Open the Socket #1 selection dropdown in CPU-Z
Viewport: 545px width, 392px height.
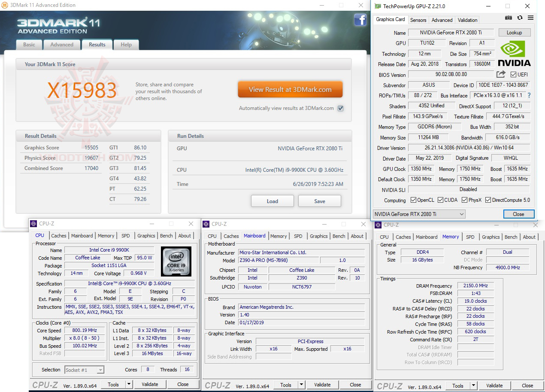100,370
